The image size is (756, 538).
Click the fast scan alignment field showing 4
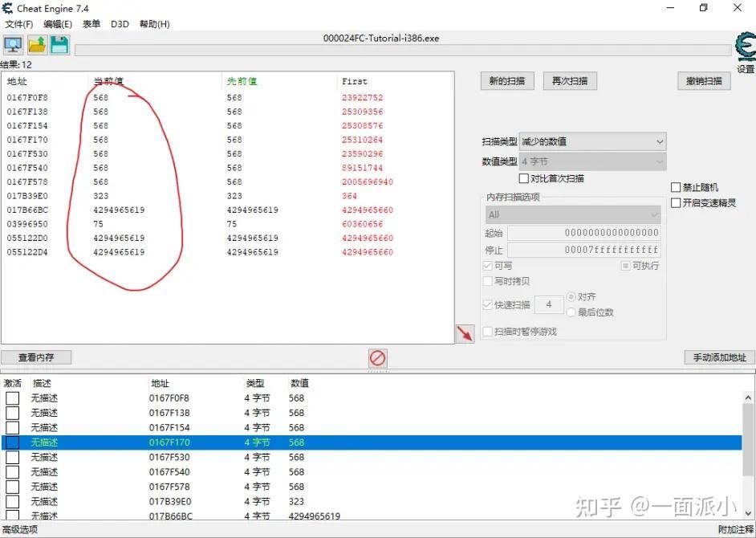click(549, 304)
